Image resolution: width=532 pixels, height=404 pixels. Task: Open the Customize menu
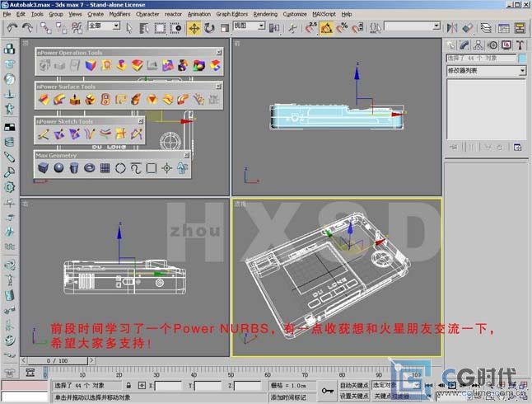click(295, 14)
